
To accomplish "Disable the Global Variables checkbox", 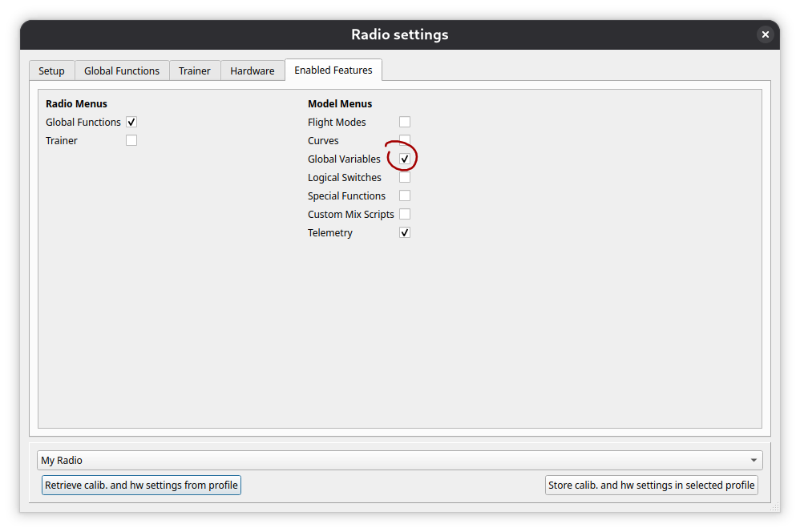I will point(405,159).
